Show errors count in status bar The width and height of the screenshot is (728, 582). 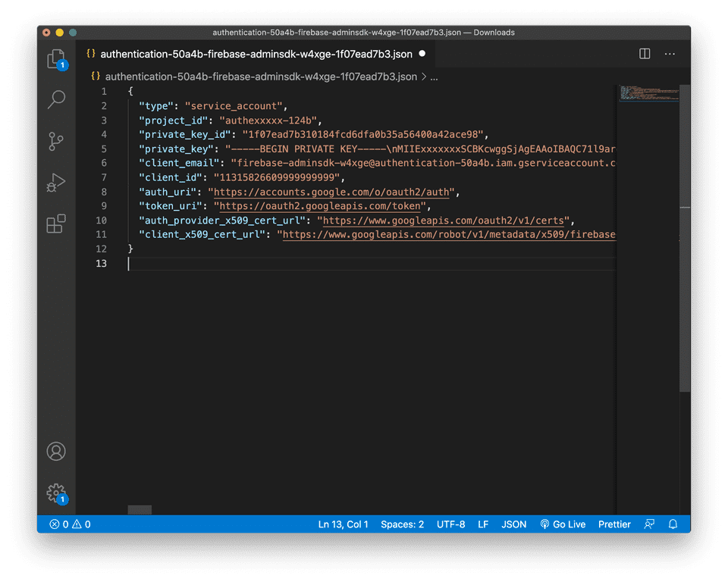pyautogui.click(x=59, y=524)
